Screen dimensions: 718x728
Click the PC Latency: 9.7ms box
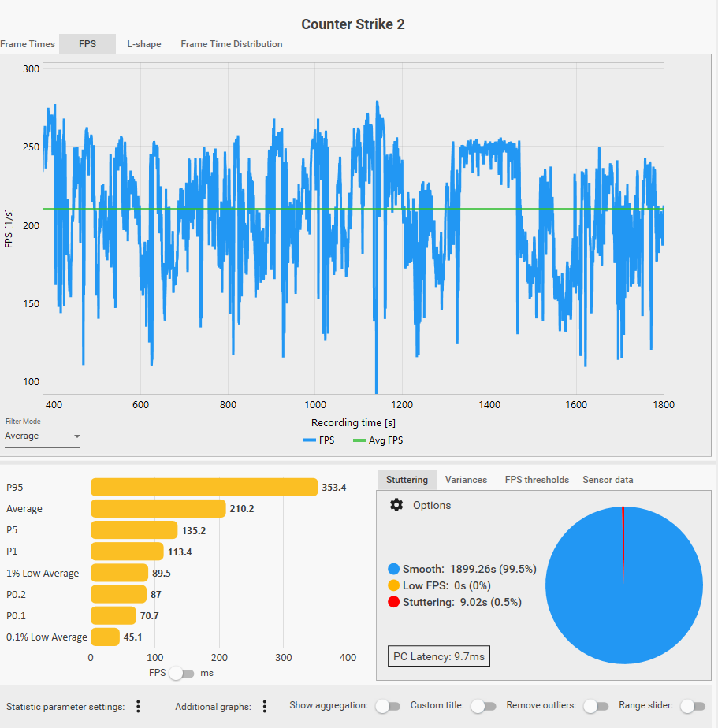(x=439, y=656)
